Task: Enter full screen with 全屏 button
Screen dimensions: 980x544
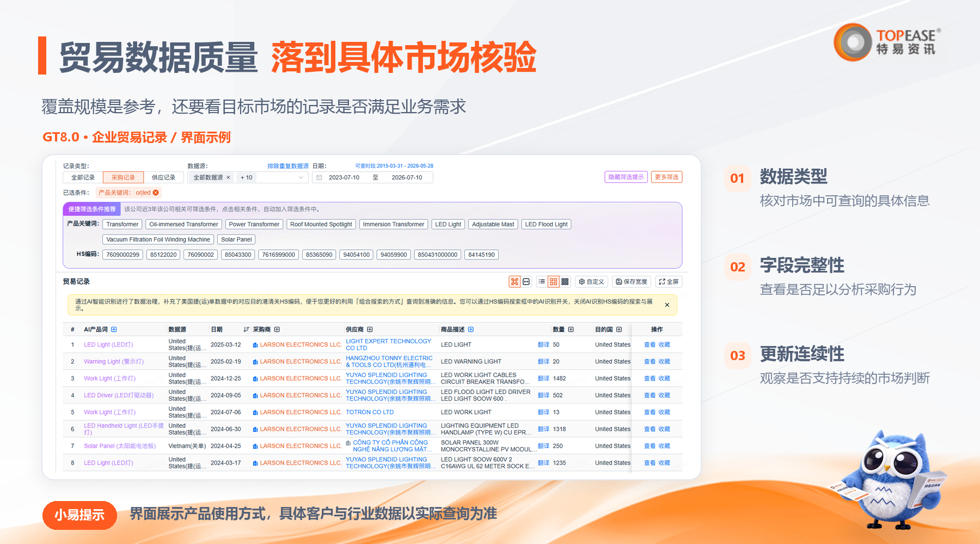Action: [x=669, y=282]
